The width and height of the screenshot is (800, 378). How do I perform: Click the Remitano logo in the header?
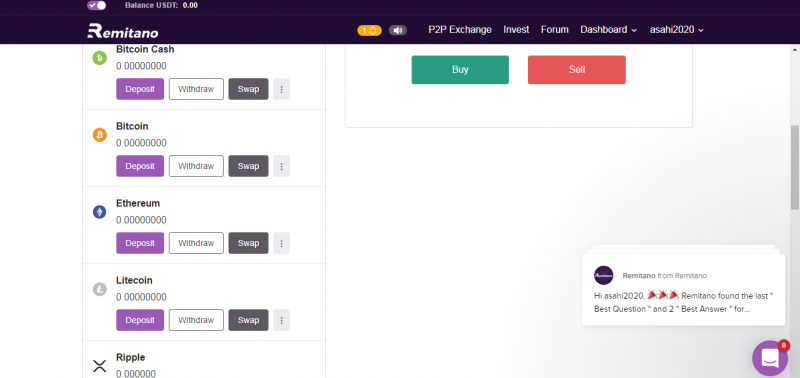[122, 31]
